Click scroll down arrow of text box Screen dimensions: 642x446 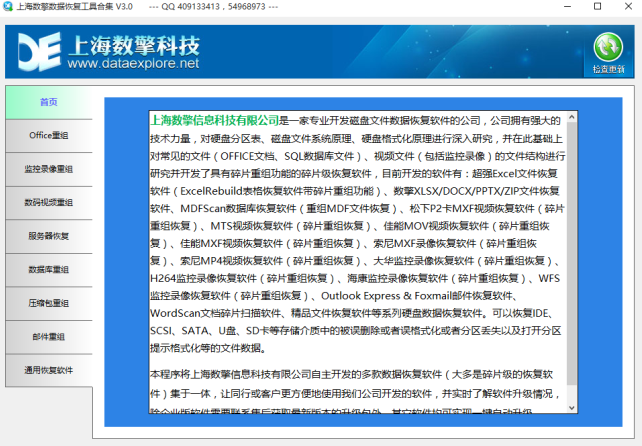pyautogui.click(x=572, y=408)
